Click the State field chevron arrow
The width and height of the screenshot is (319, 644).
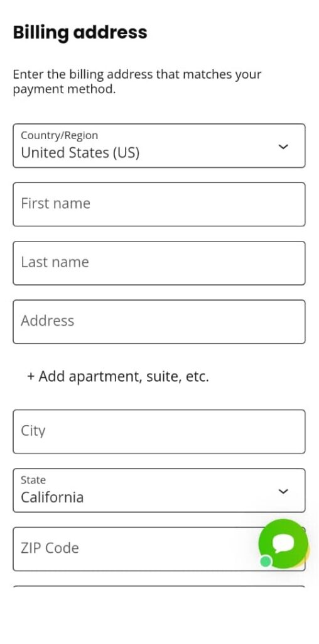283,491
